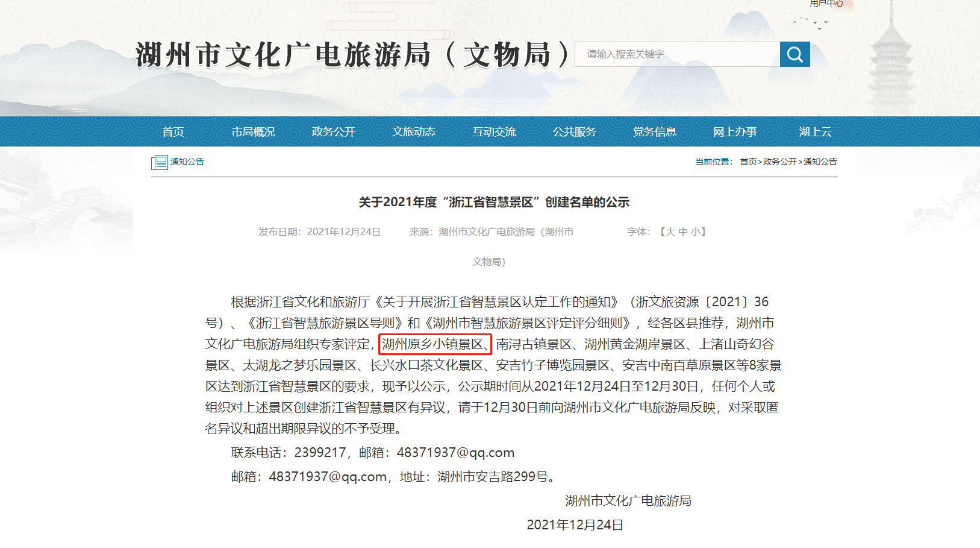Open the 市局概况 navigation item
980x548 pixels.
[x=253, y=131]
